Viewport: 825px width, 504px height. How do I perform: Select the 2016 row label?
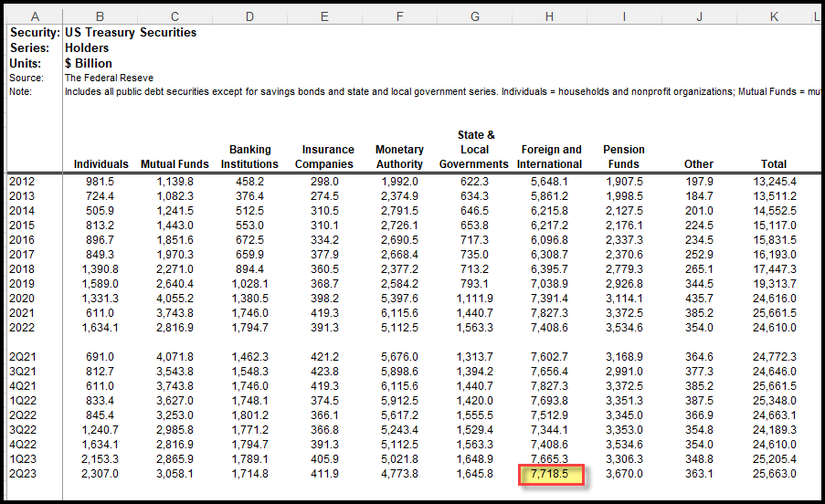22,240
